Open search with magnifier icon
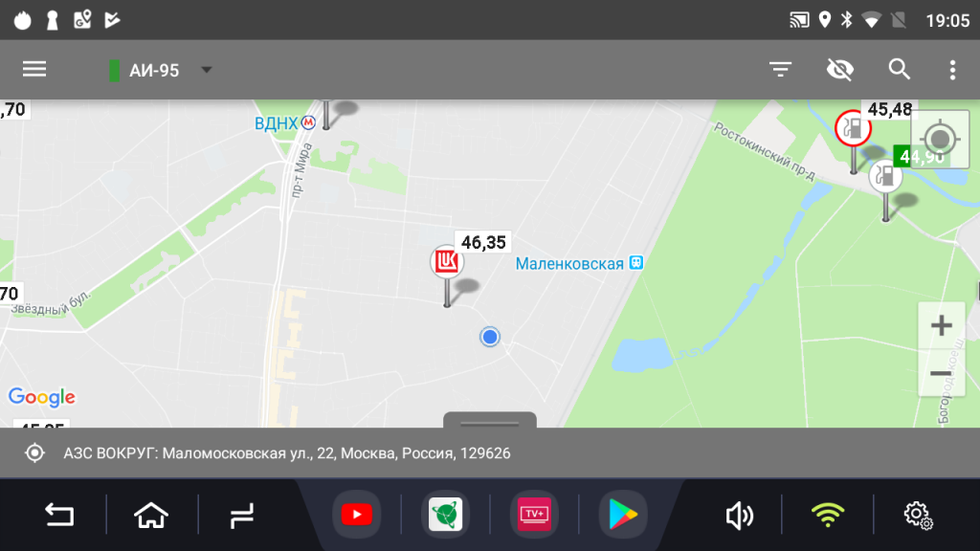 [900, 69]
